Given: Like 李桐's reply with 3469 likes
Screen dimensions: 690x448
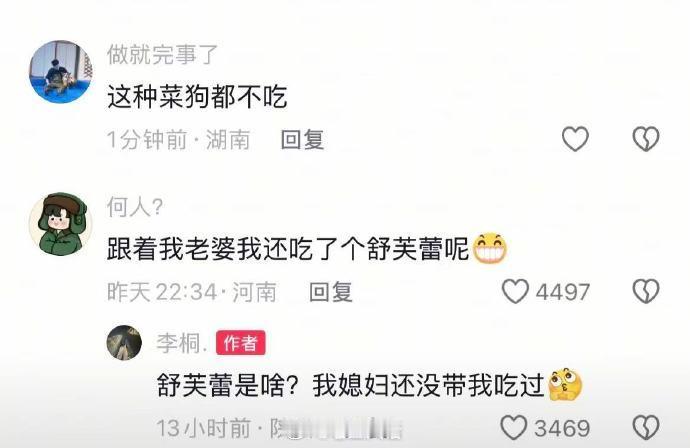Looking at the screenshot, I should 514,427.
